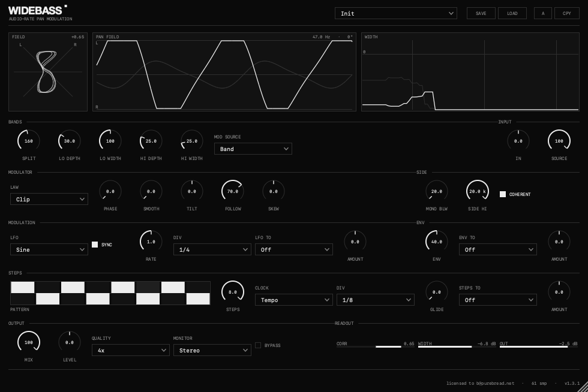Viewport: 588px width, 392px height.
Task: Open the MONITOR Stereo dropdown
Action: pyautogui.click(x=212, y=350)
